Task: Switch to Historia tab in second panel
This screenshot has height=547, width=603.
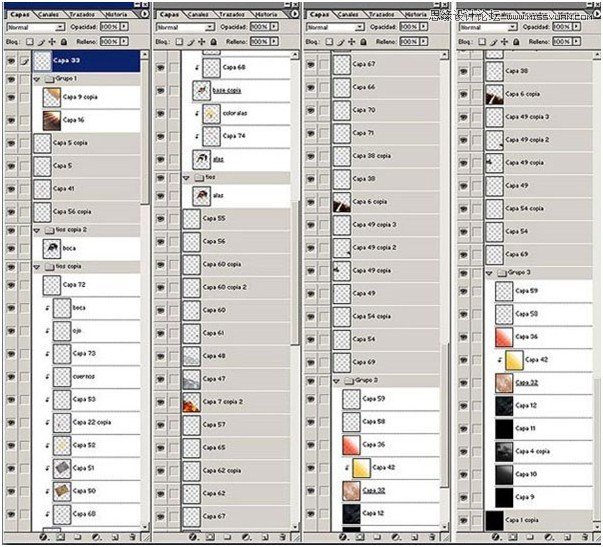Action: pos(265,14)
